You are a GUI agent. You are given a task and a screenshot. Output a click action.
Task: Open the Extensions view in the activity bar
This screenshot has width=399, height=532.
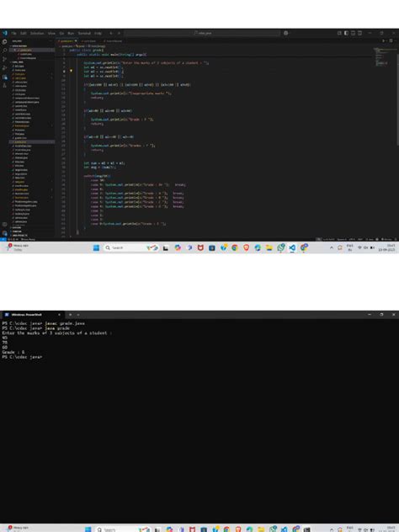point(5,77)
